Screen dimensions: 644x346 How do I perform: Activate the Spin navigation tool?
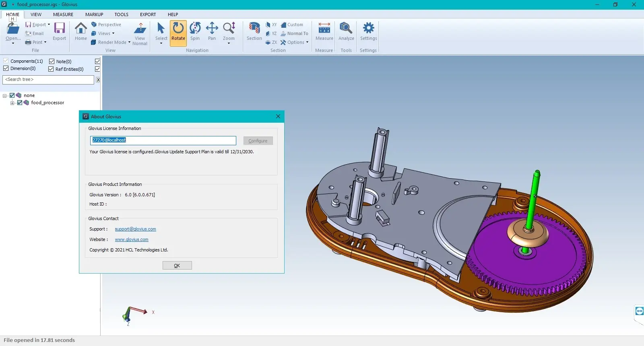pos(195,28)
